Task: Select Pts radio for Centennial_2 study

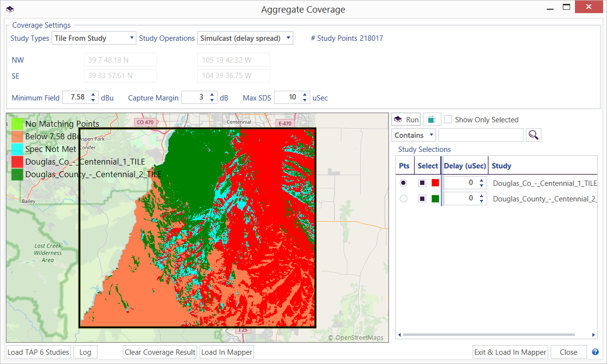Action: coord(404,199)
